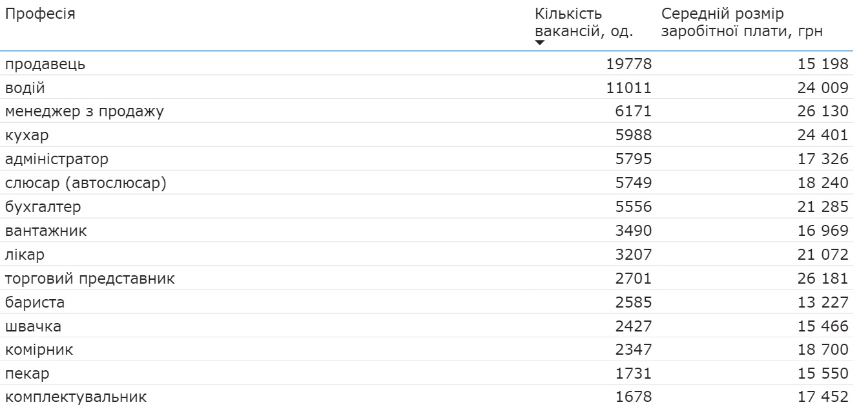Select the salary value 24 009 cell
The image size is (868, 420).
[822, 88]
